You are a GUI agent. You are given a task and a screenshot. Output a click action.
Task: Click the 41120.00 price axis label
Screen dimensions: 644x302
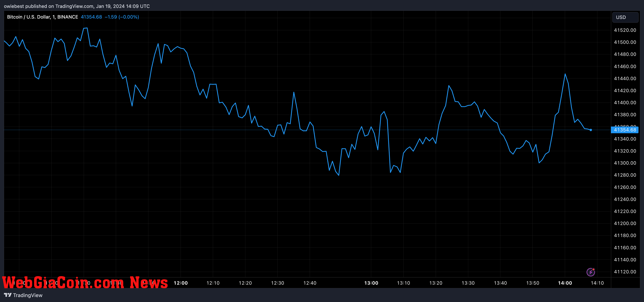click(x=625, y=271)
